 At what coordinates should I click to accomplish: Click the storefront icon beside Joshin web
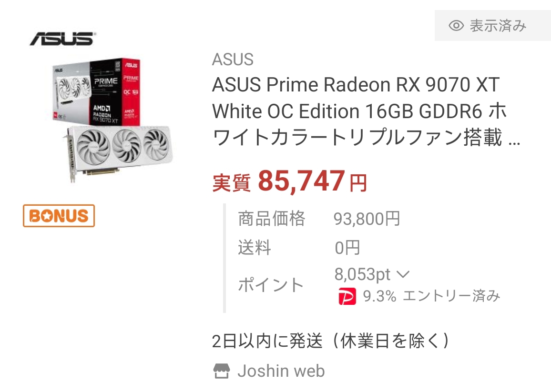point(221,371)
